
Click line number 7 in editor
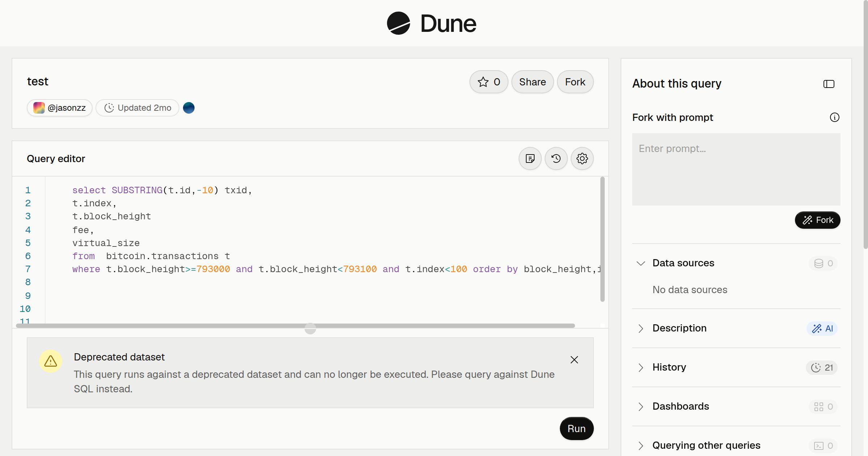click(x=28, y=269)
